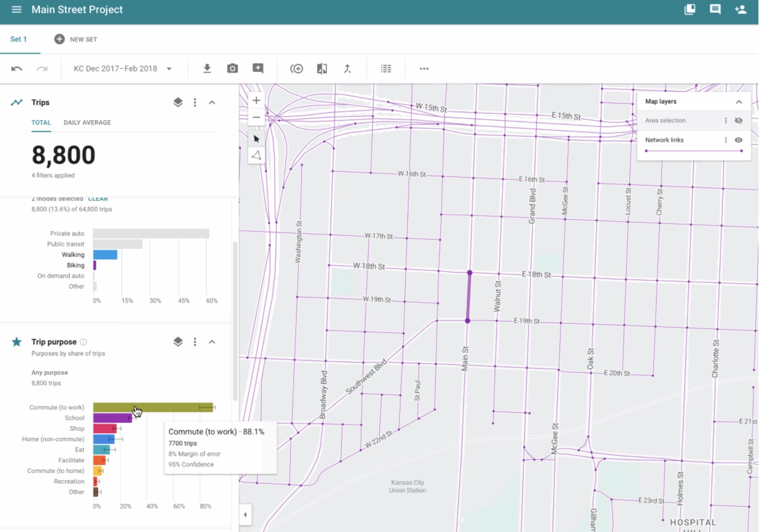Zoom in on the map

click(256, 100)
